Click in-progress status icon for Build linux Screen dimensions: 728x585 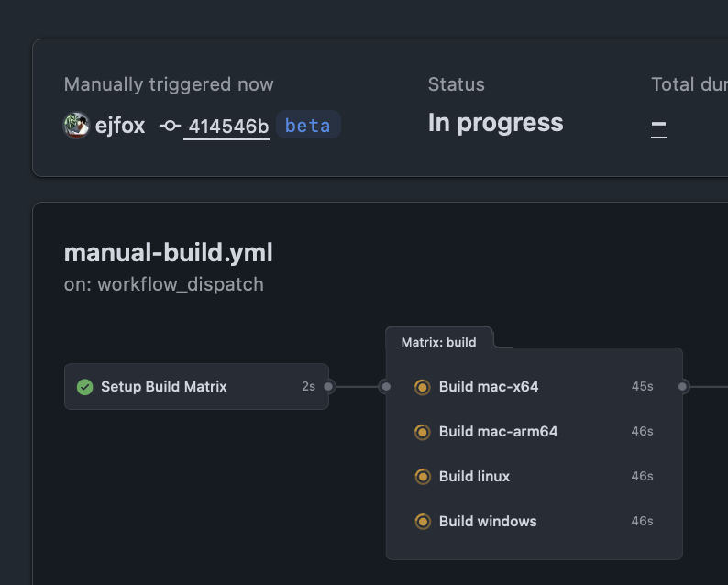click(423, 477)
